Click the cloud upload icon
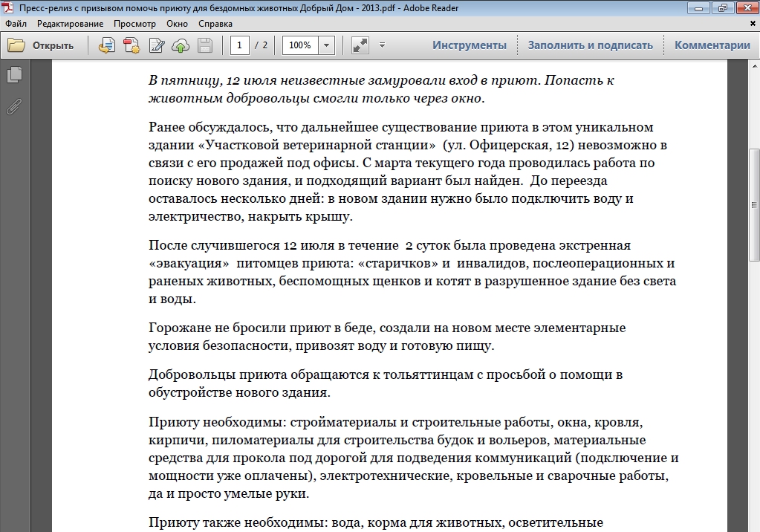 (x=181, y=45)
